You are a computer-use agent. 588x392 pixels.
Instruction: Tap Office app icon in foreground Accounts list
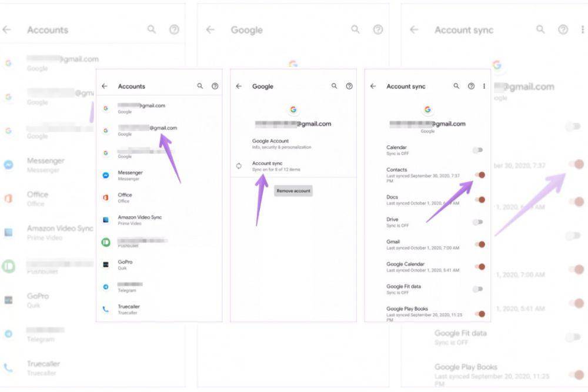click(106, 197)
